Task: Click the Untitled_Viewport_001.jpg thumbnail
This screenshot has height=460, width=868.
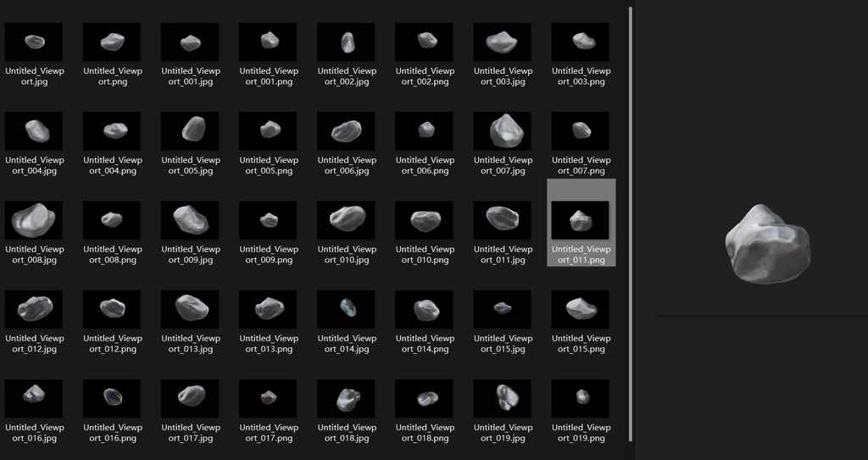Action: click(190, 42)
